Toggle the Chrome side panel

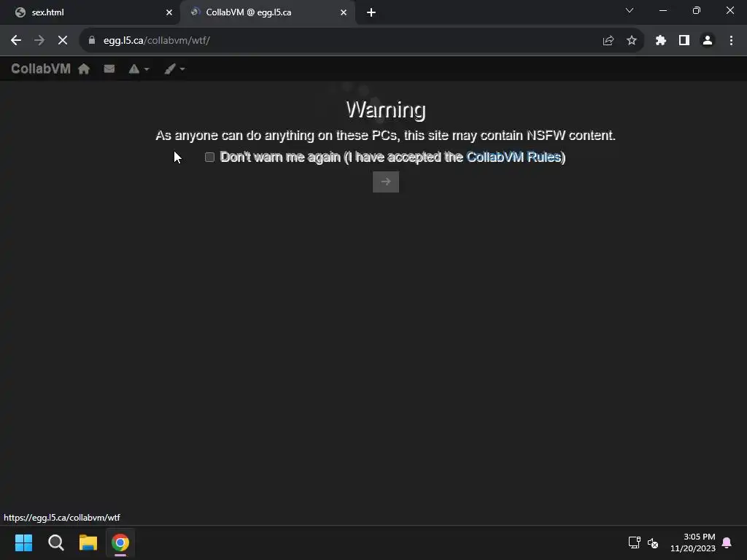(x=684, y=41)
